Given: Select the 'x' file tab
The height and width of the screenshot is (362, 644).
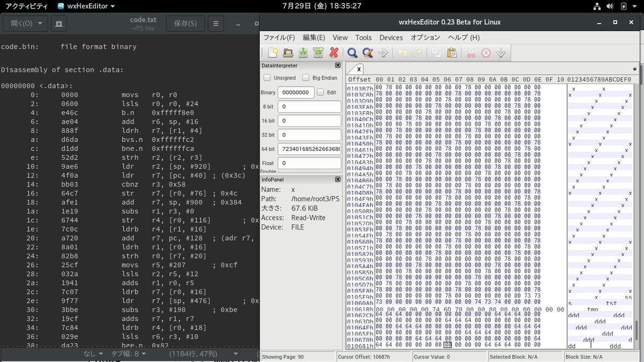Looking at the screenshot, I should 359,69.
